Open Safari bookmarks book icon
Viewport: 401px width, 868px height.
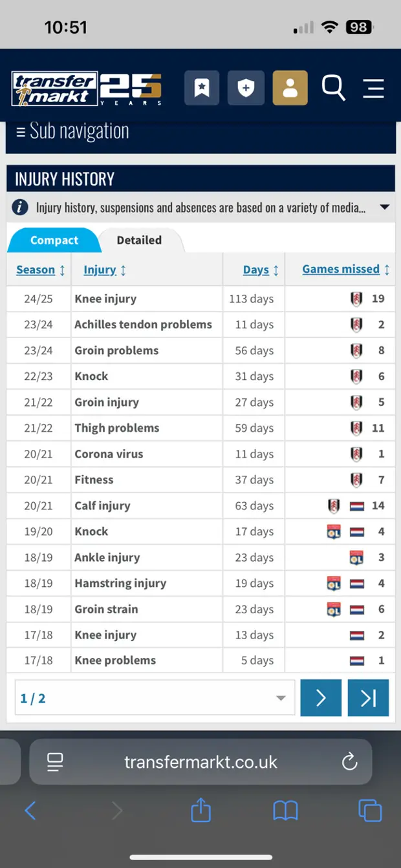tap(285, 810)
